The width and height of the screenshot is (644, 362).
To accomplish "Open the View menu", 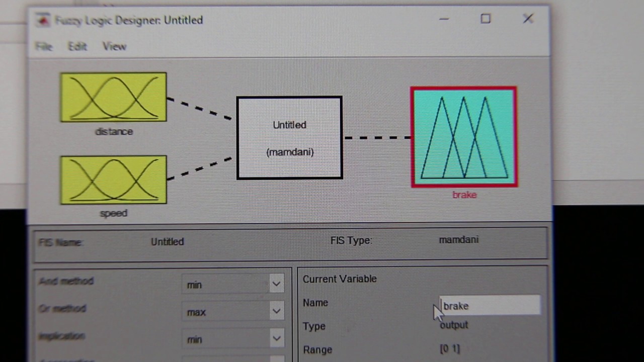I will 114,46.
